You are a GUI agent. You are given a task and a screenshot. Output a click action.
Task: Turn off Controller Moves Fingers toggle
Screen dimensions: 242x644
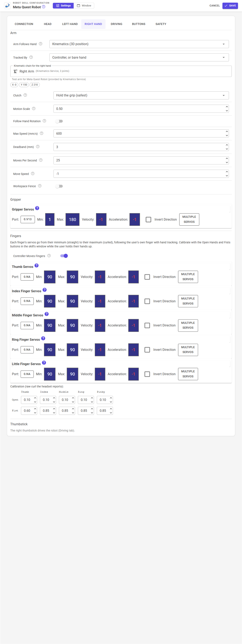64,256
